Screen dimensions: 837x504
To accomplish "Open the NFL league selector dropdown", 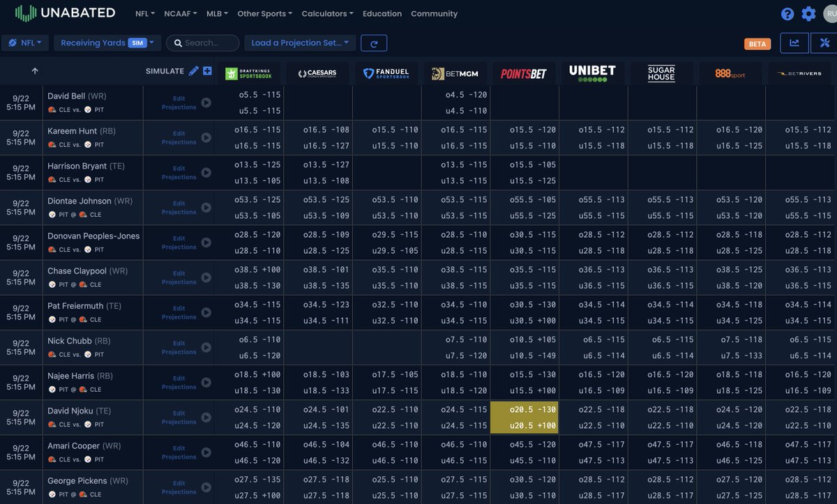I will [x=25, y=43].
